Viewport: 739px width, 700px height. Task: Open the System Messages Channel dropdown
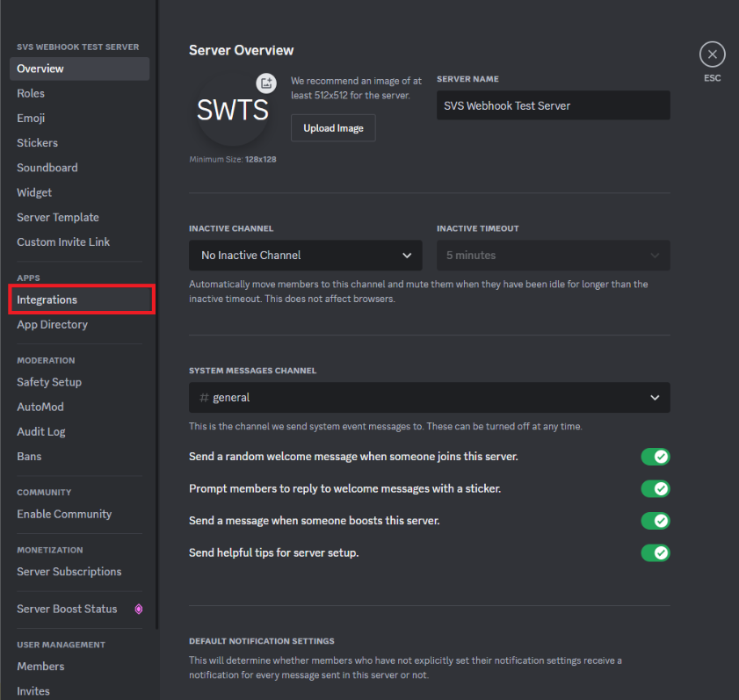(x=429, y=397)
